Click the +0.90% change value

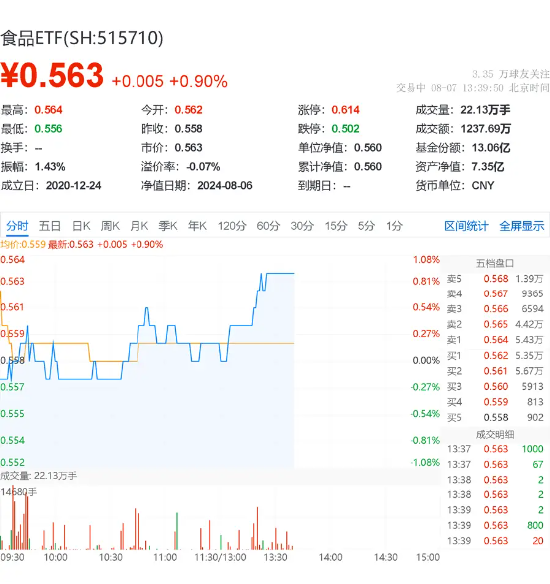pyautogui.click(x=198, y=81)
